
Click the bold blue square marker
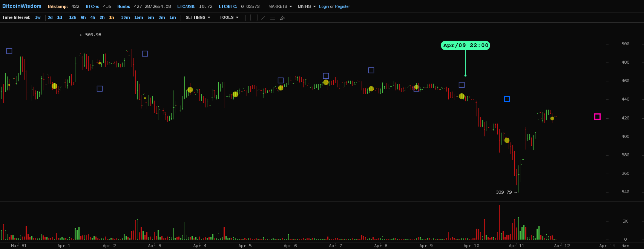[507, 99]
